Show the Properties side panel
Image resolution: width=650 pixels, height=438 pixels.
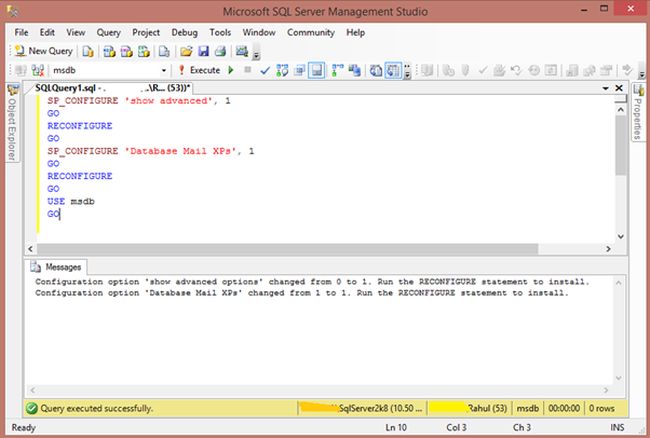638,112
